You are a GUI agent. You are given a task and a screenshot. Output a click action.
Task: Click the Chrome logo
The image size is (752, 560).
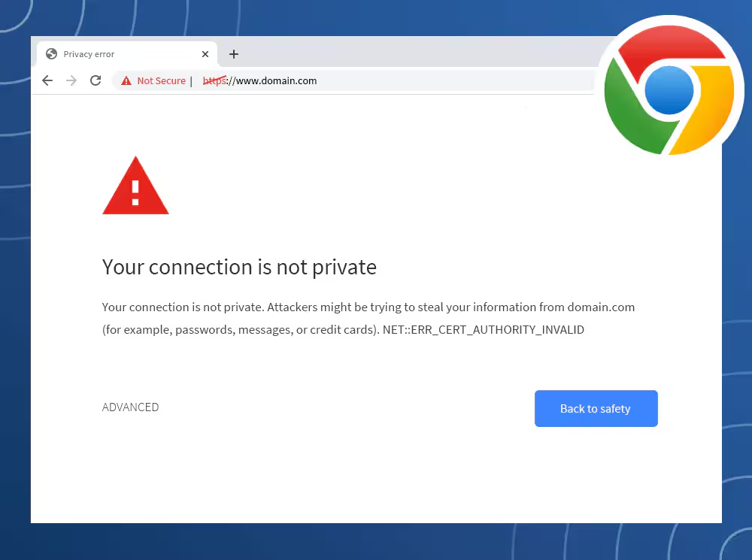point(669,89)
